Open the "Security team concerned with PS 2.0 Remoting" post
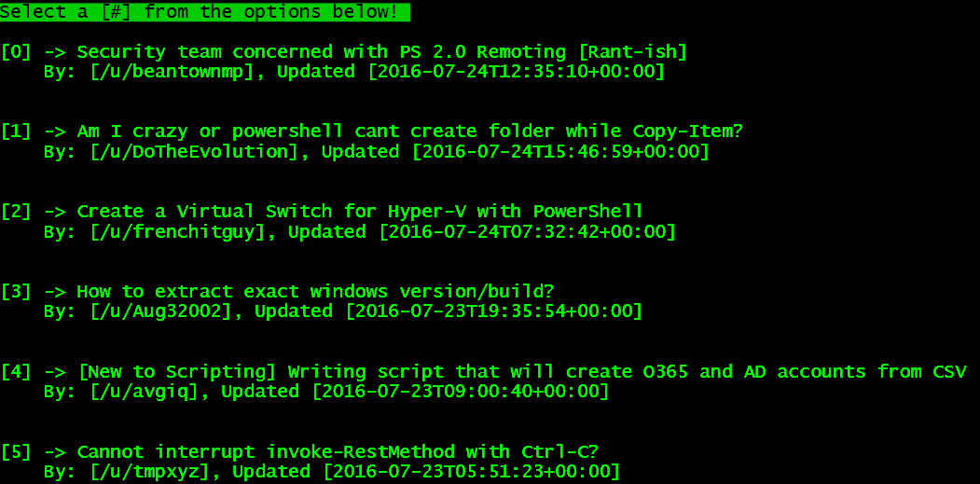The height and width of the screenshot is (484, 980). click(x=381, y=52)
